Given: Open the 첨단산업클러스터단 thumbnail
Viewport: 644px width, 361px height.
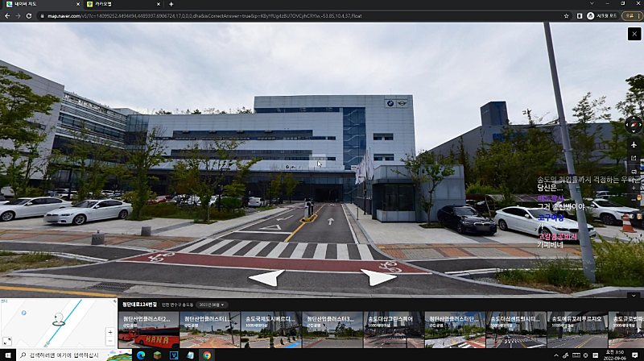Looking at the screenshot, I should click(455, 330).
